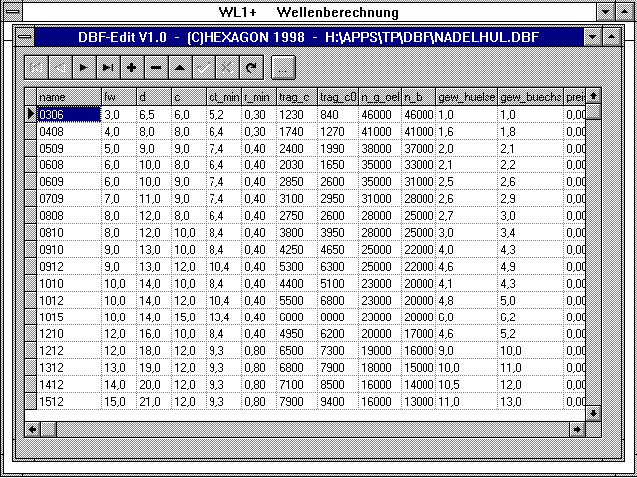The height and width of the screenshot is (478, 637).
Task: Delete current record with minus button
Action: tap(155, 68)
